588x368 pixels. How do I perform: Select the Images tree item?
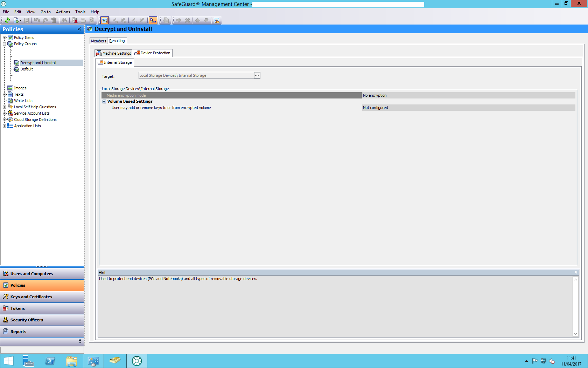(20, 88)
